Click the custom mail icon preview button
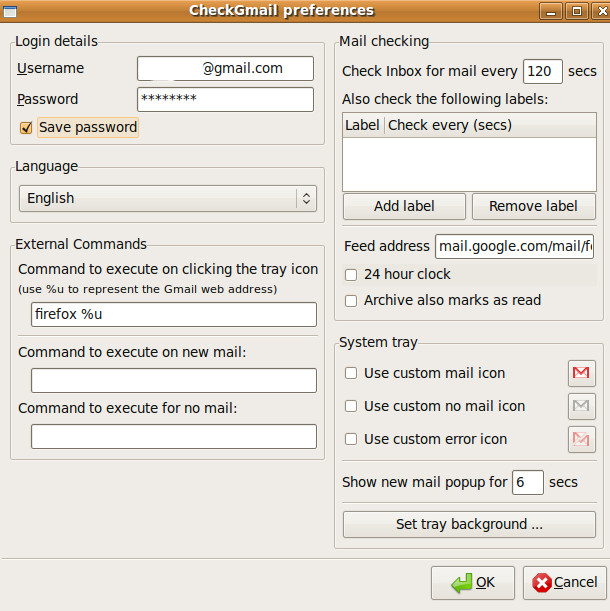610x611 pixels. click(x=582, y=373)
